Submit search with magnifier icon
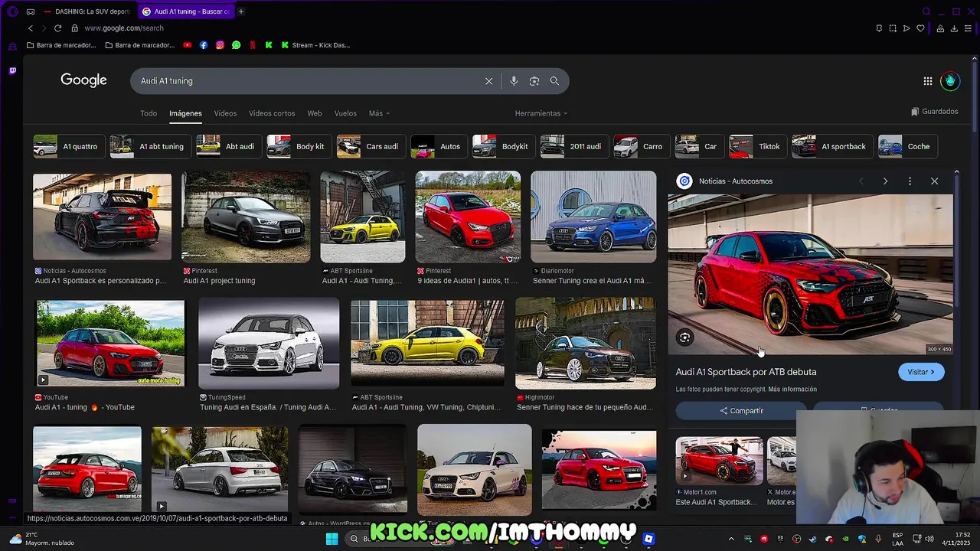The image size is (980, 551). tap(554, 81)
